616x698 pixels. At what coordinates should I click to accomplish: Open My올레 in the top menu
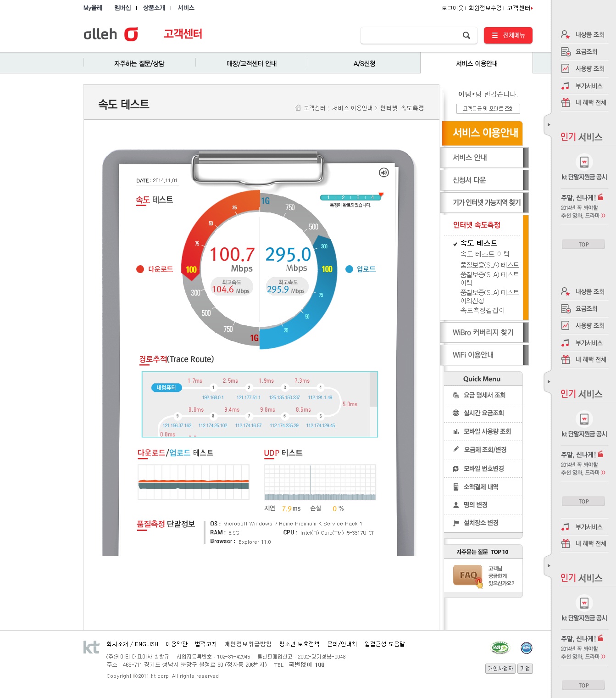pyautogui.click(x=93, y=8)
